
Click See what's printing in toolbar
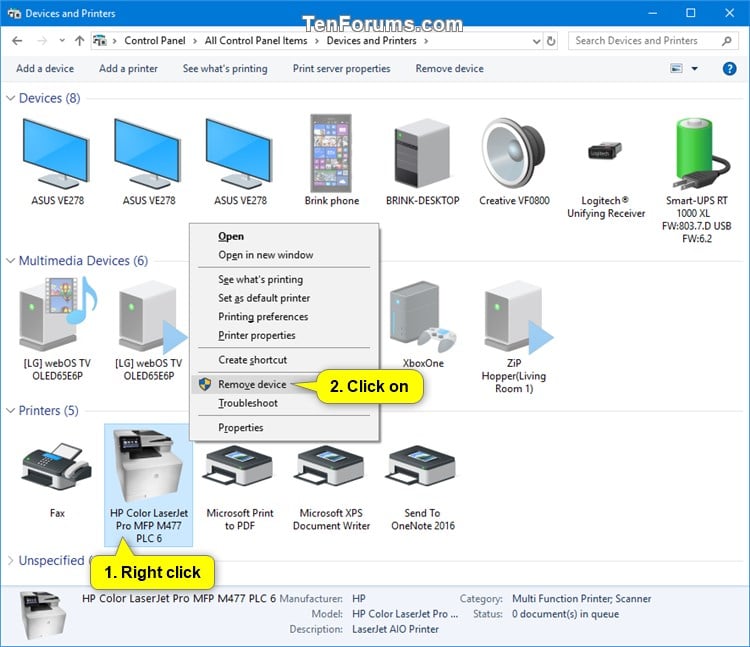click(x=225, y=69)
